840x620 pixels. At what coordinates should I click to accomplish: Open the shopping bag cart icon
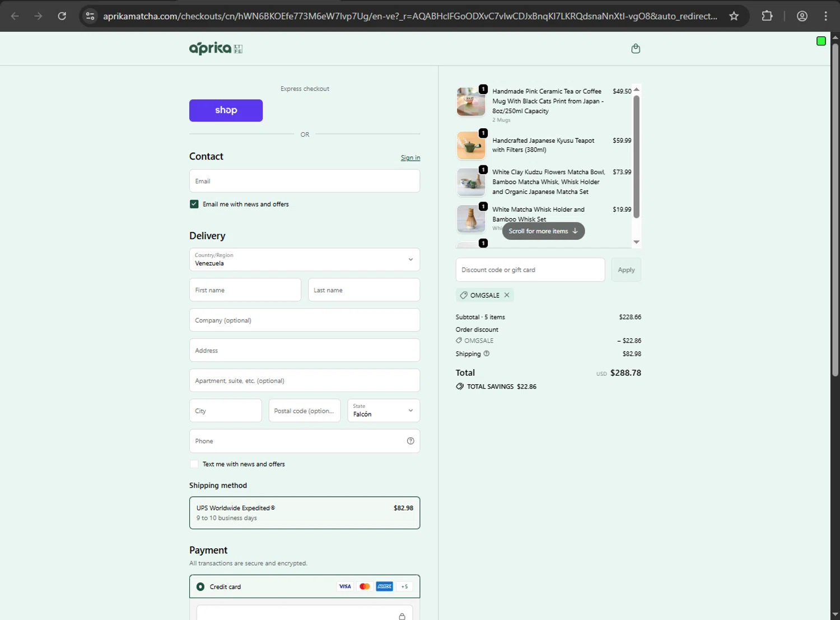(636, 49)
